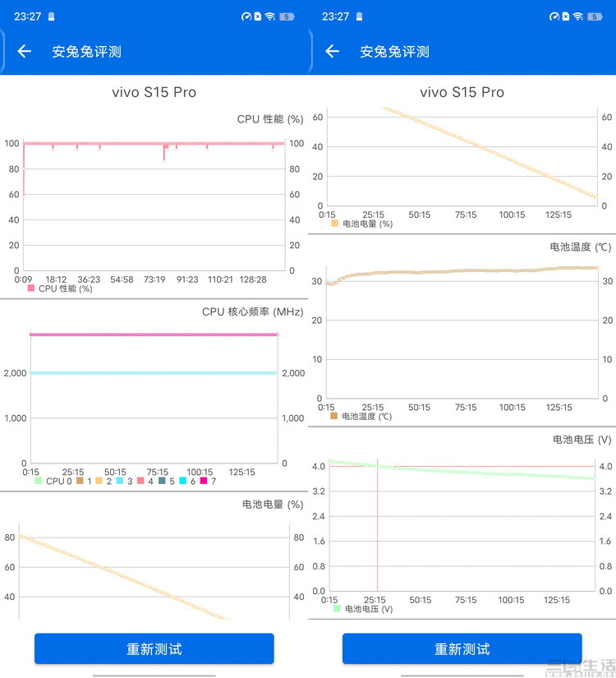Select the brown CPU 1 legend swatch
The image size is (616, 678).
point(80,481)
